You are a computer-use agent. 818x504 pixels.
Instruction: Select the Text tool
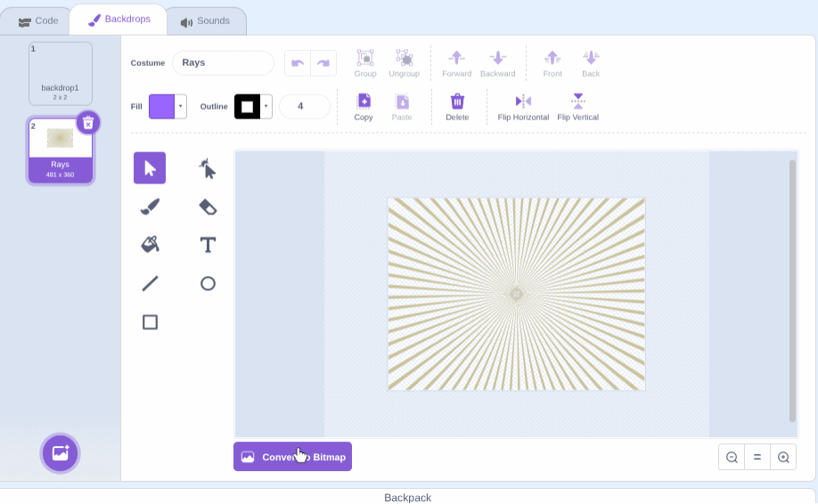point(208,245)
